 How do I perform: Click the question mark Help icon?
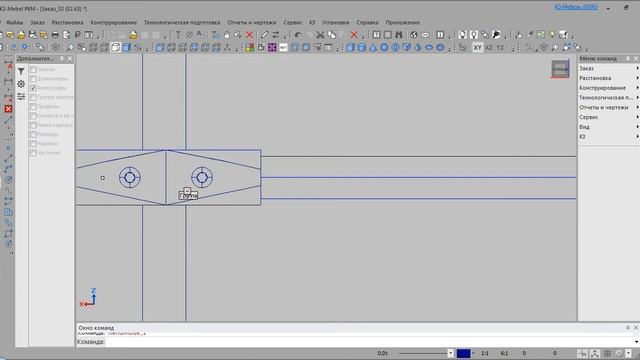tap(376, 35)
